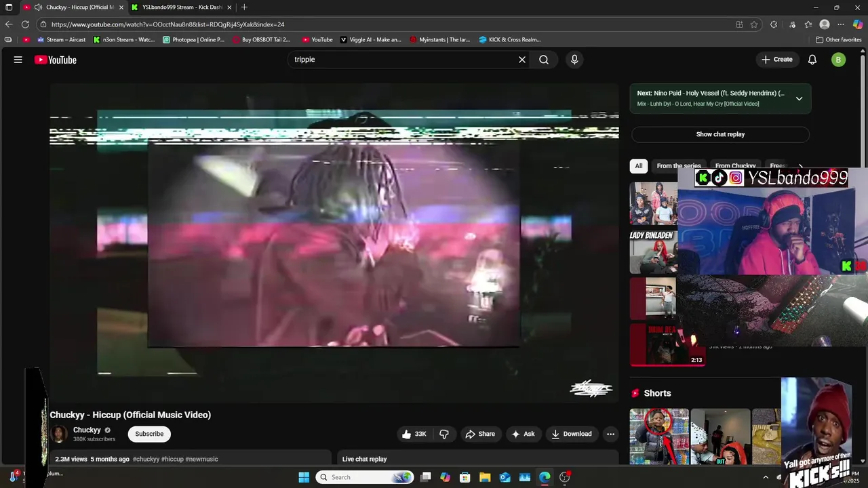Screen dimensions: 868x488
Task: Download the video
Action: click(572, 434)
